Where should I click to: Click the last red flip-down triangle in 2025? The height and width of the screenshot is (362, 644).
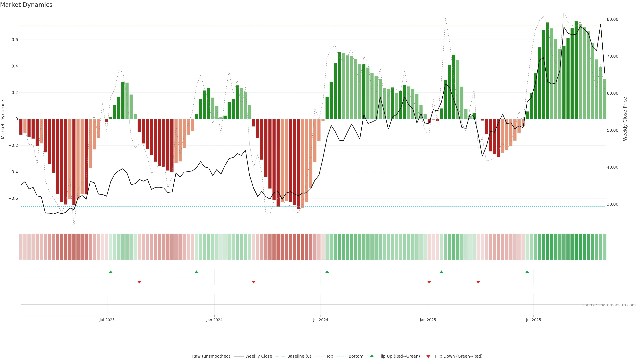pyautogui.click(x=478, y=282)
